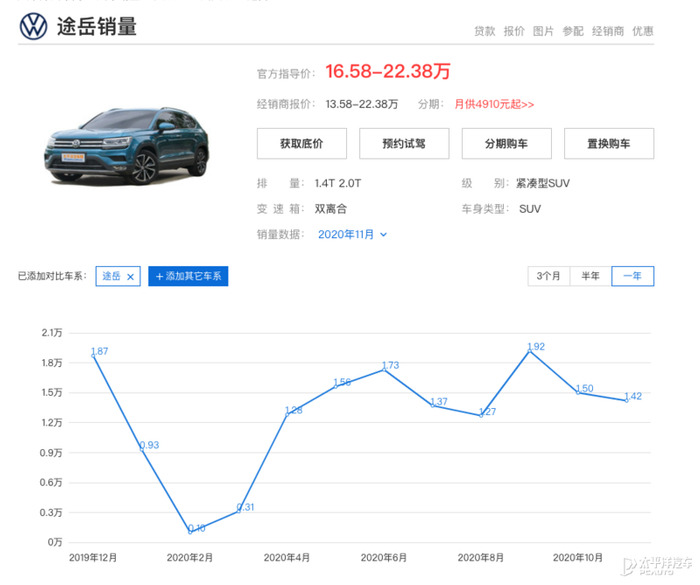Select the 一年 time range

pos(632,276)
